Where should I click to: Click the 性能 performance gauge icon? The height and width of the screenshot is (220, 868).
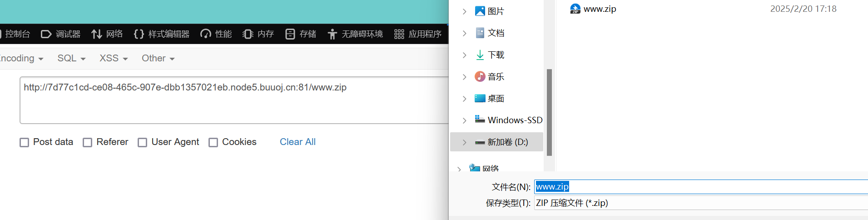(x=206, y=34)
